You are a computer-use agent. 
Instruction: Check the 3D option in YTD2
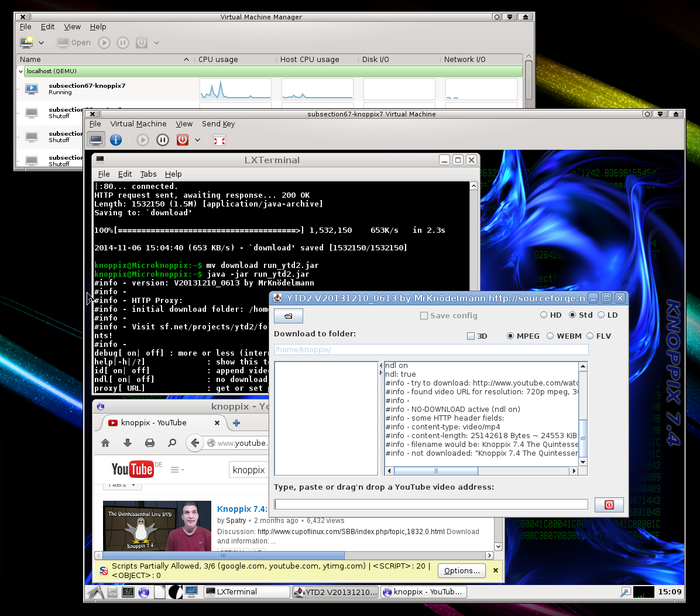tap(471, 336)
